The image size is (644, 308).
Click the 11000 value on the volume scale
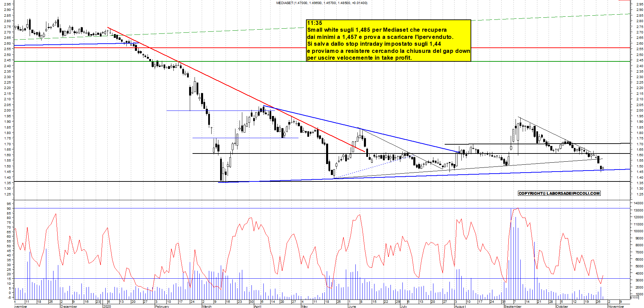click(x=638, y=224)
